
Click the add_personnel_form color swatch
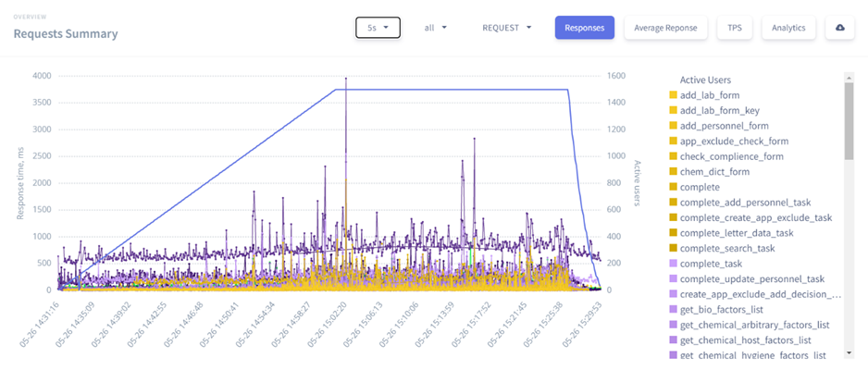(674, 126)
